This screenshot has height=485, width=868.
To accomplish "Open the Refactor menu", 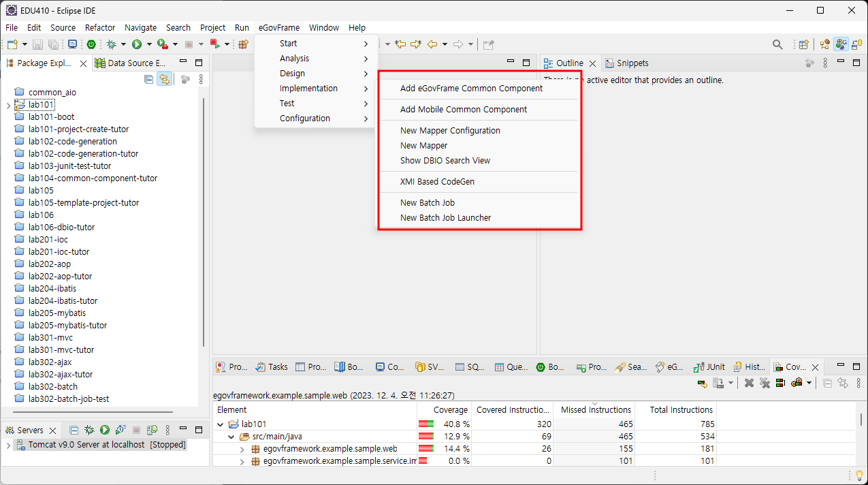I will click(x=100, y=28).
